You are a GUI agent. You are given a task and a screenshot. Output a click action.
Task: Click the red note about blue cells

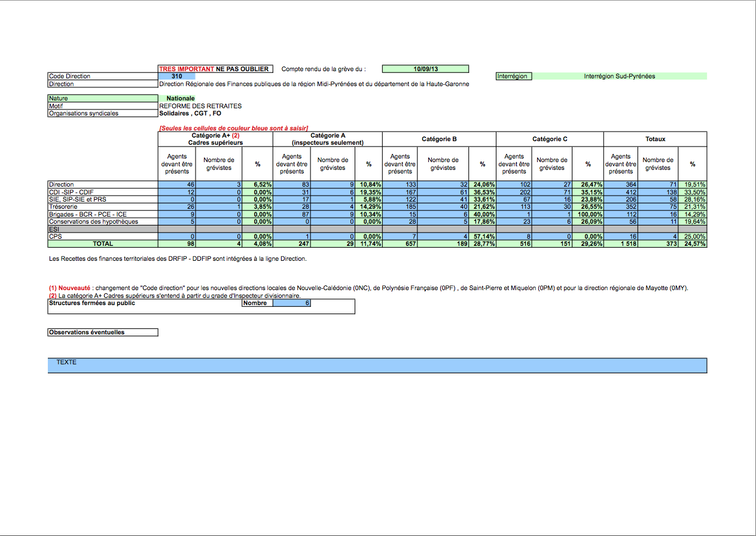click(233, 128)
